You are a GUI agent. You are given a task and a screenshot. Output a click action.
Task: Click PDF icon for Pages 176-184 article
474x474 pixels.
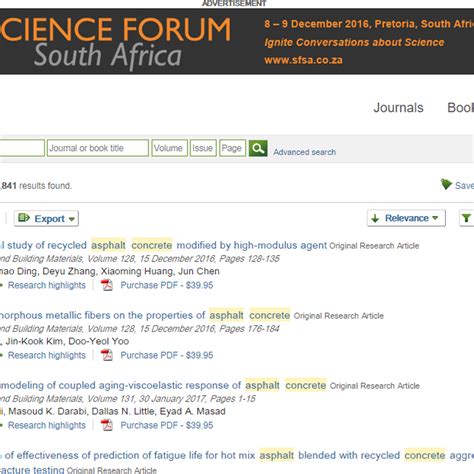pos(107,355)
